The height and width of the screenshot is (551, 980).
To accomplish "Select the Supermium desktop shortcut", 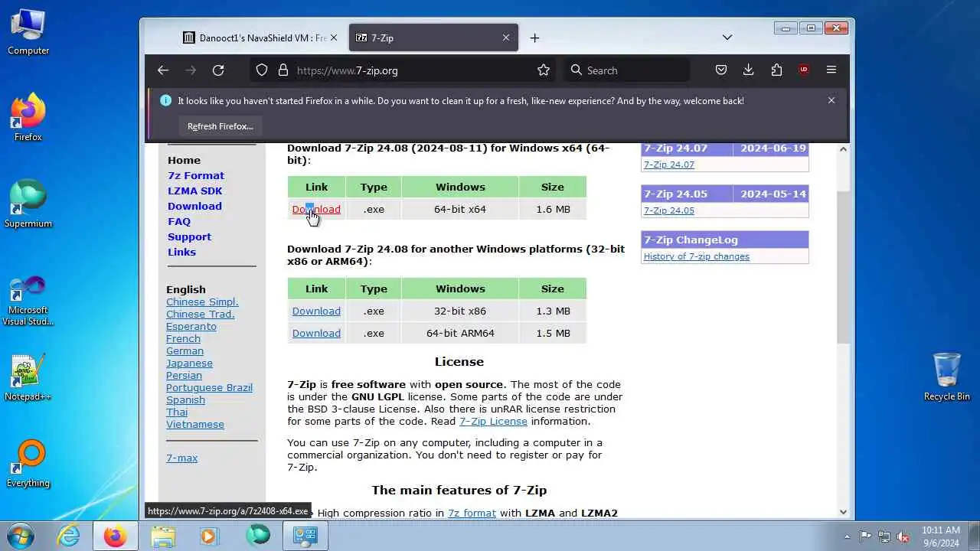I will coord(28,204).
